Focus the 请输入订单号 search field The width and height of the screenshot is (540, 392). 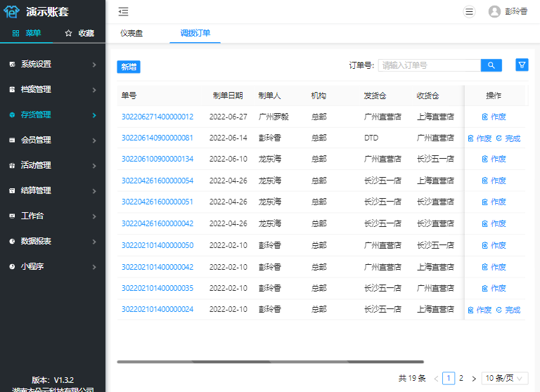(429, 65)
